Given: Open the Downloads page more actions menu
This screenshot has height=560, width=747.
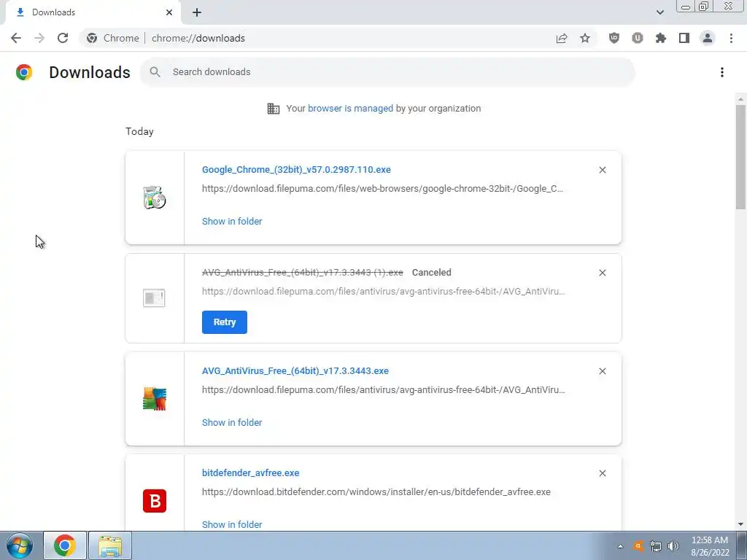Looking at the screenshot, I should pyautogui.click(x=722, y=72).
